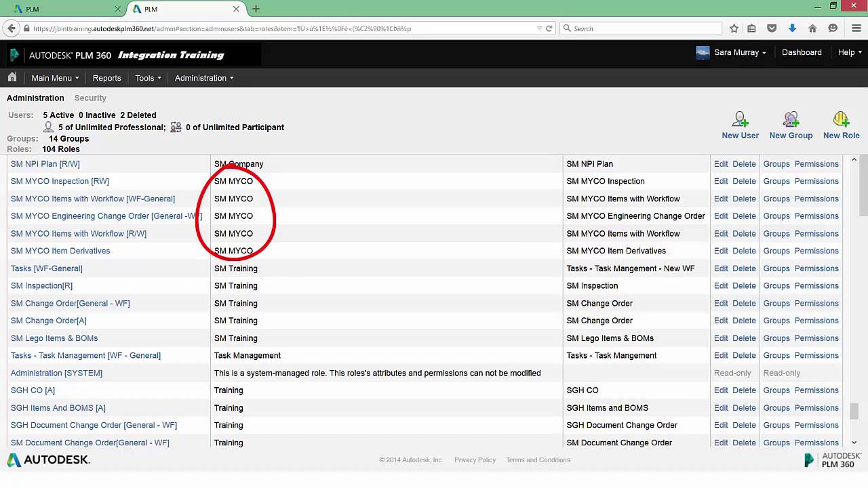Click the browser Home icon
The width and height of the screenshot is (868, 488).
tap(812, 28)
